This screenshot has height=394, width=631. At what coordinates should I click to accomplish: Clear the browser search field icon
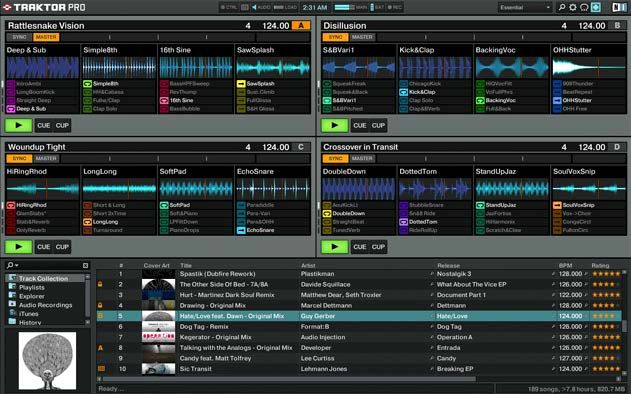pyautogui.click(x=85, y=265)
